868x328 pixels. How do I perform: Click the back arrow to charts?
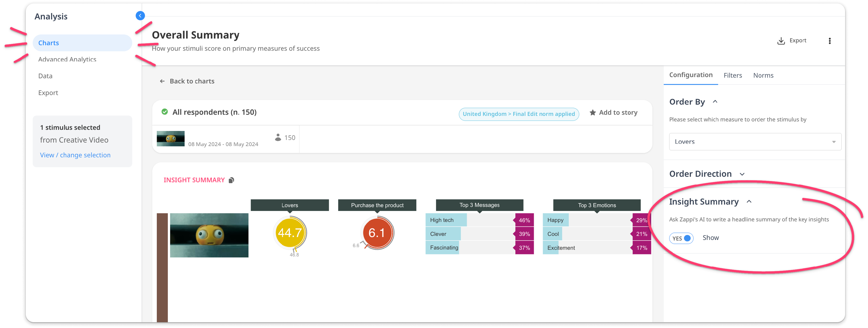pos(162,81)
